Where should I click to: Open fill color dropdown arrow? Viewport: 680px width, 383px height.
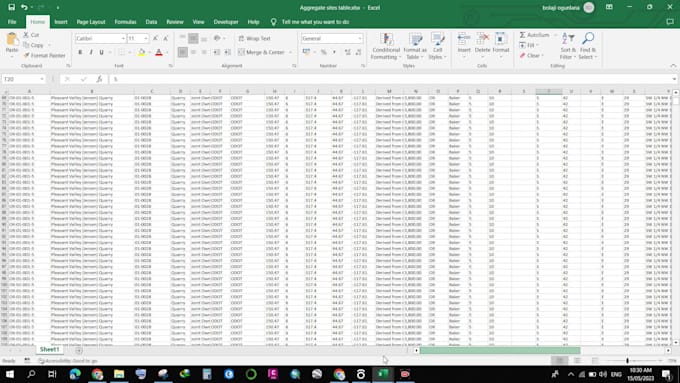pyautogui.click(x=150, y=52)
